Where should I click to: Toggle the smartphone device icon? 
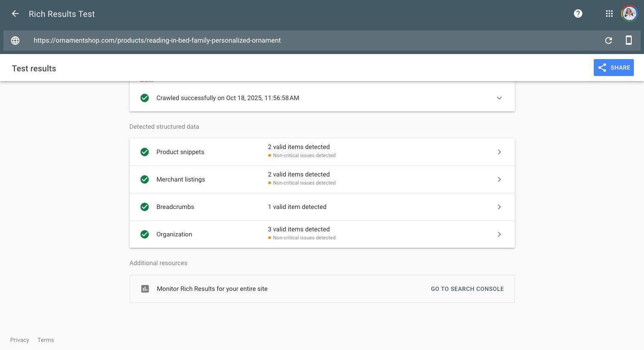click(x=628, y=41)
